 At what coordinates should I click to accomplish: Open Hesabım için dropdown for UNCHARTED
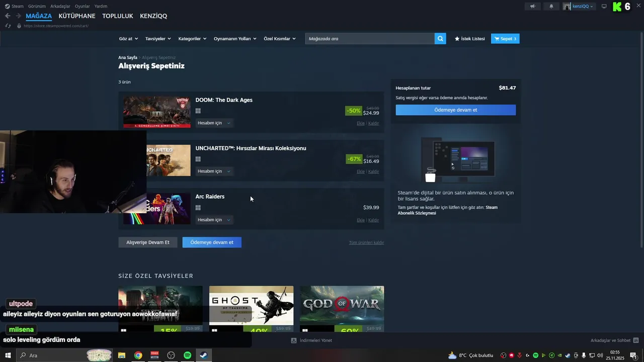[214, 171]
